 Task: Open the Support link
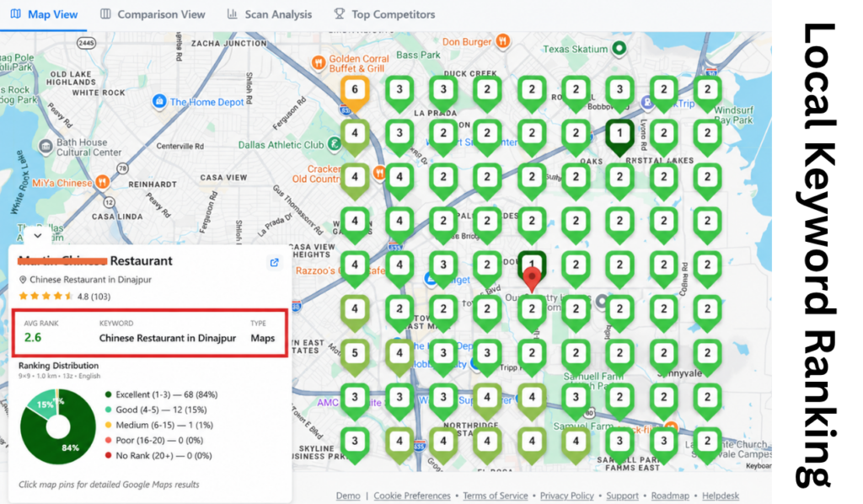[623, 496]
